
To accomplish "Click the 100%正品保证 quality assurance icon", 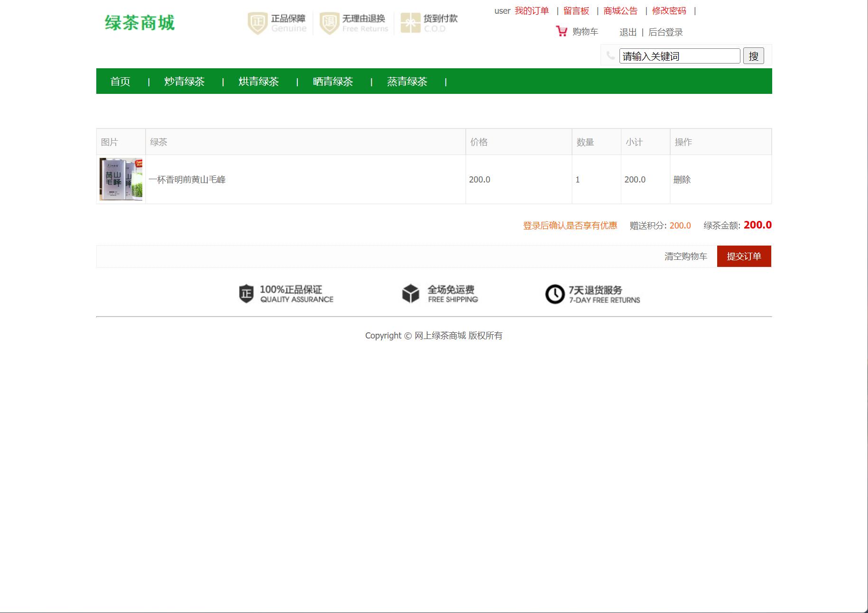I will 246,293.
